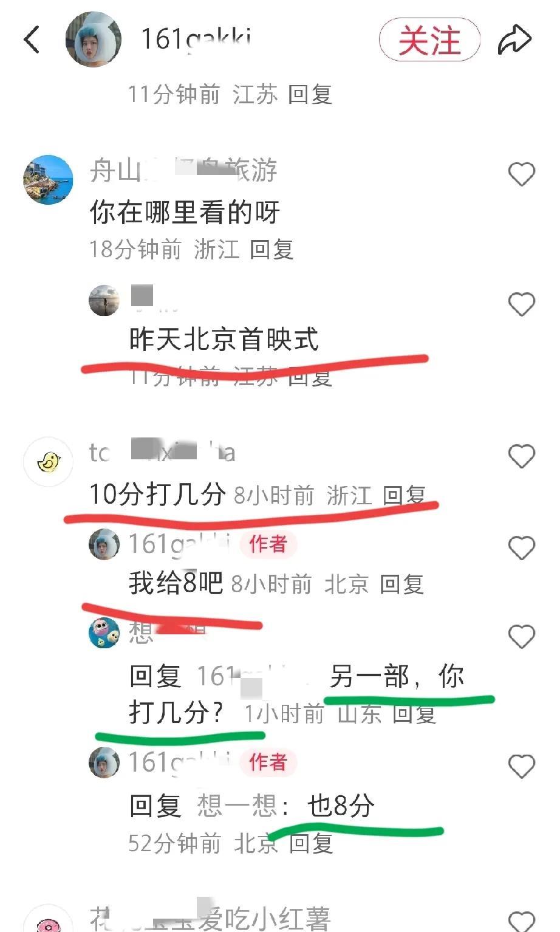560x932 pixels.
Task: Open 161gakki username in the header
Action: click(196, 39)
